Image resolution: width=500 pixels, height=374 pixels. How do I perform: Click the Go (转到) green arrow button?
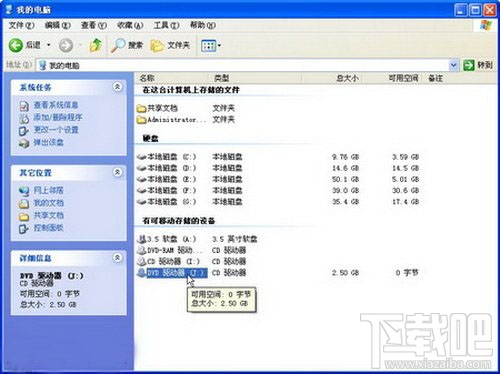(x=469, y=65)
